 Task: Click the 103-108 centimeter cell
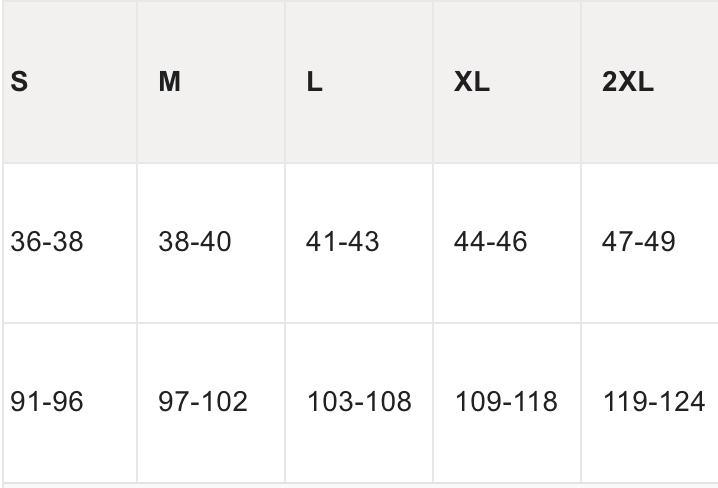tap(359, 402)
